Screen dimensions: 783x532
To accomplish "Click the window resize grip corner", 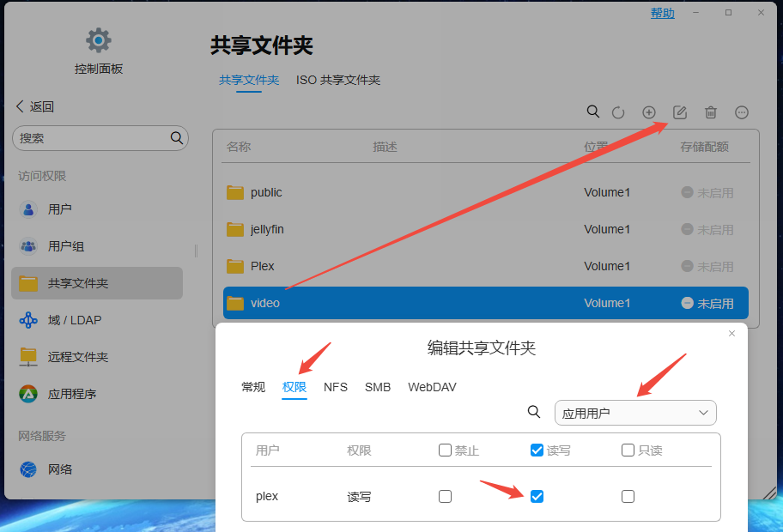I will pos(769,493).
